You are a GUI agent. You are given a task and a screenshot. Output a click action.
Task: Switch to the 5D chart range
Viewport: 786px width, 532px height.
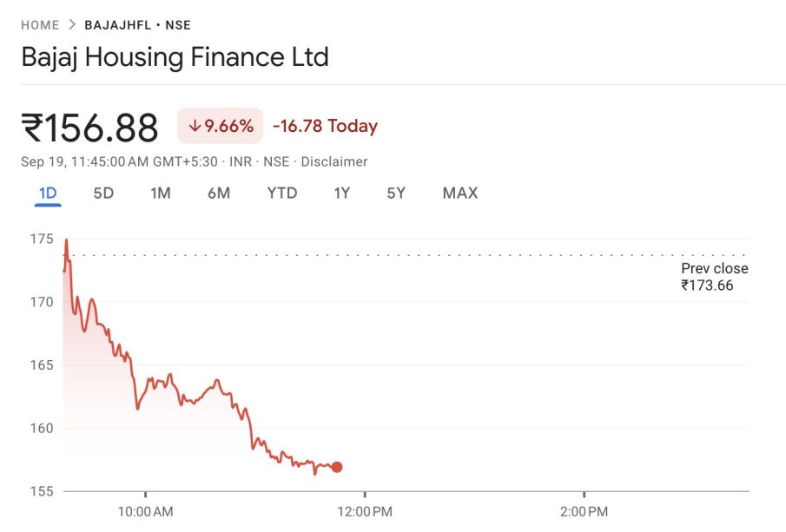(103, 193)
